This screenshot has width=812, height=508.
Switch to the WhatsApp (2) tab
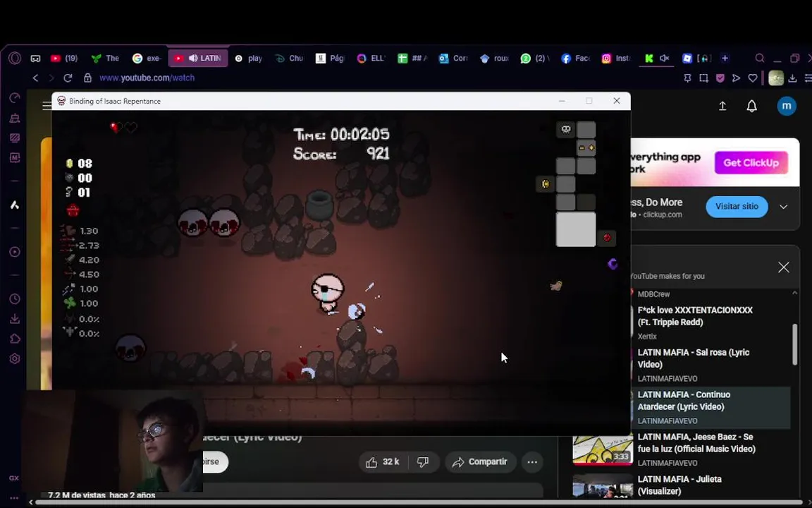click(x=535, y=58)
